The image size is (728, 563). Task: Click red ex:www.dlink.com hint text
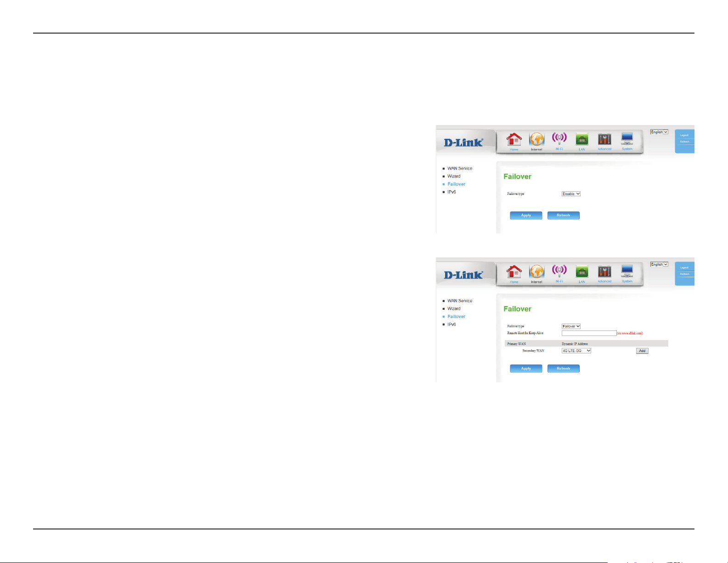pyautogui.click(x=630, y=333)
